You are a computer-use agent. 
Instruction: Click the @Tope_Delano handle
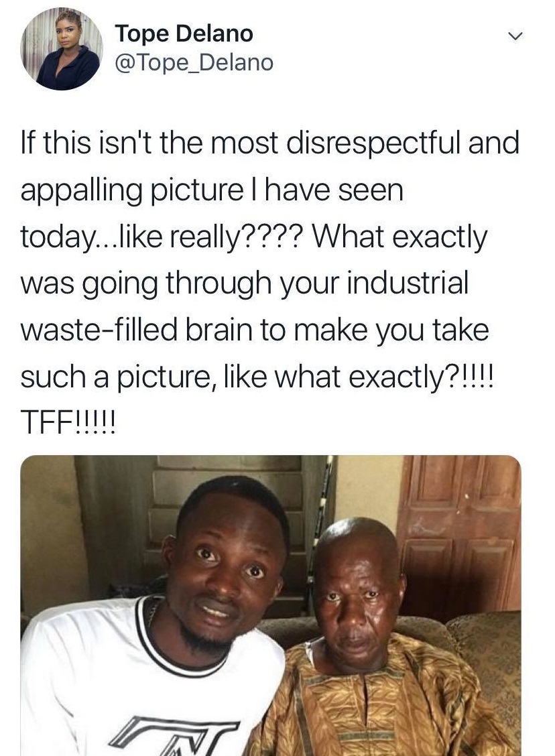point(194,63)
